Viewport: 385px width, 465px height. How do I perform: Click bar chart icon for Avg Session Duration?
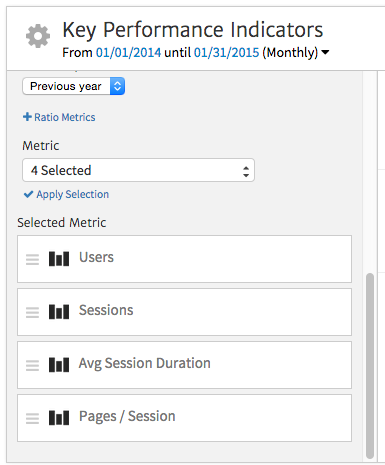pyautogui.click(x=59, y=365)
